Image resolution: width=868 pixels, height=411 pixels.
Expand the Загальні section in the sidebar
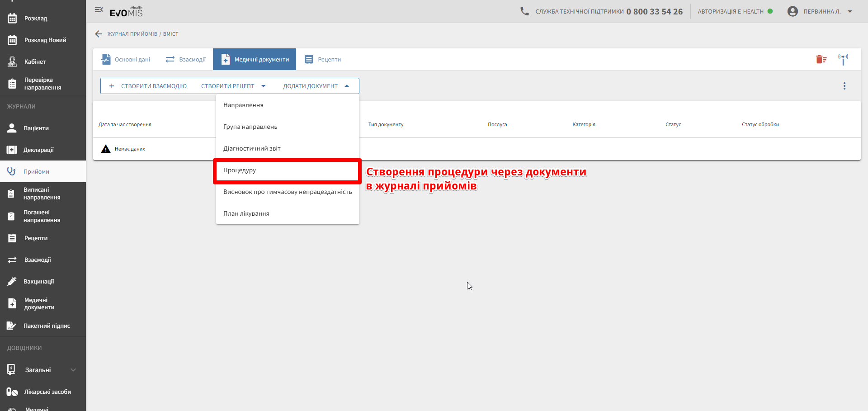[42, 370]
